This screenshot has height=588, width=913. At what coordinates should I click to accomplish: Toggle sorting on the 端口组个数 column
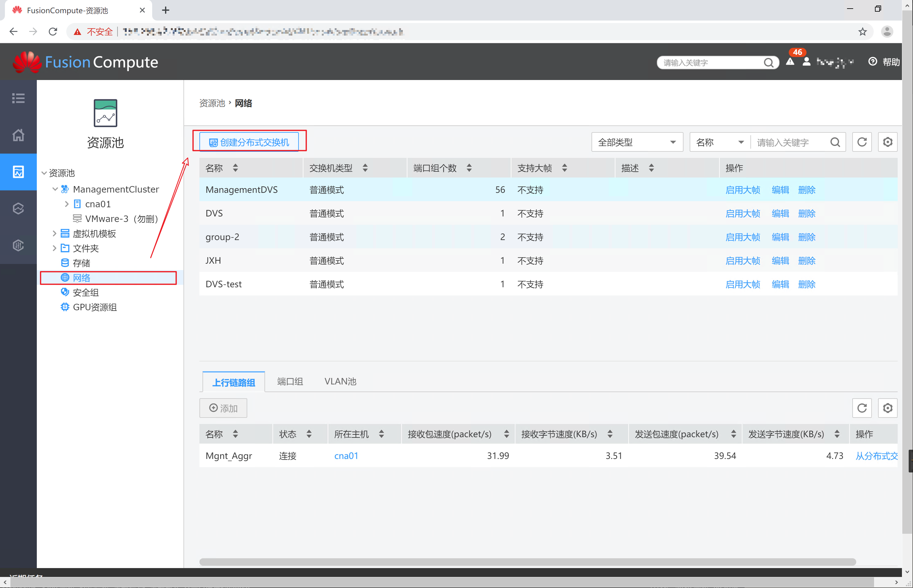(469, 168)
